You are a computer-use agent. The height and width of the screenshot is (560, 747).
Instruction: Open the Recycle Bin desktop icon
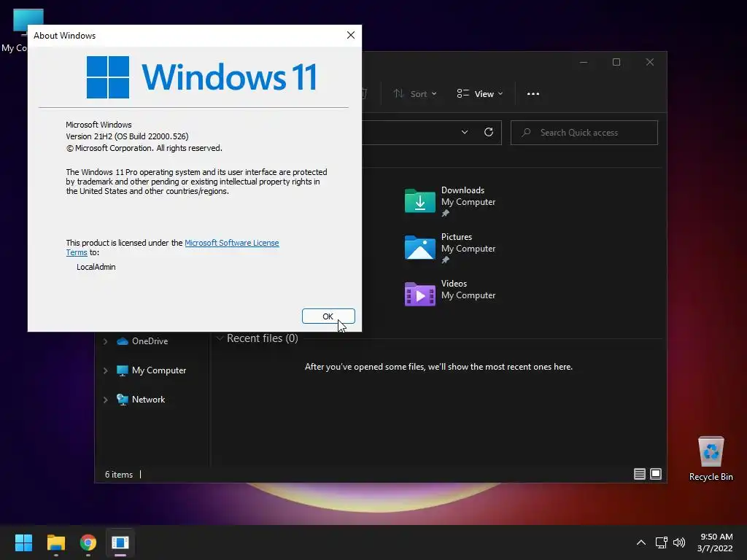tap(711, 458)
